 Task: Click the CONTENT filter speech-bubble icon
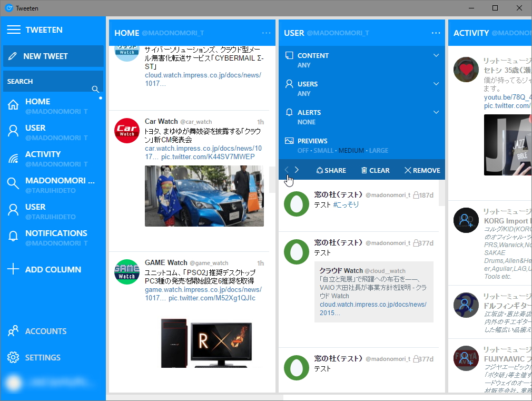(289, 55)
